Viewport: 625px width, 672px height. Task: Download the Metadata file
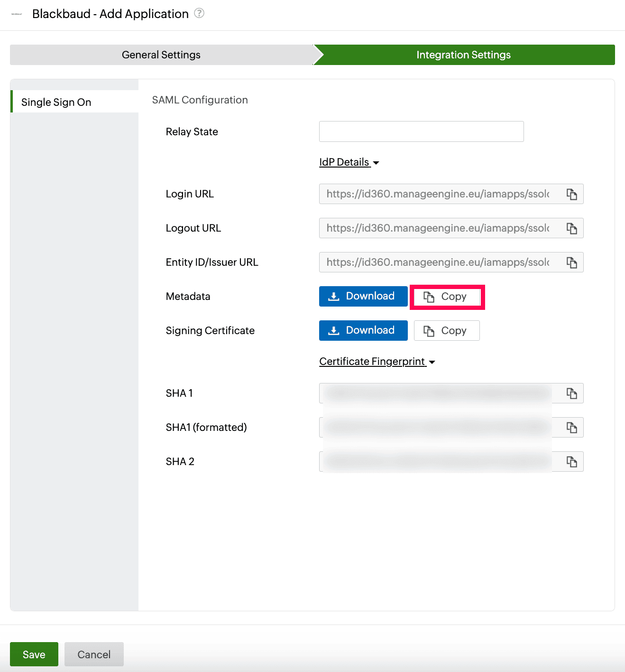pos(363,296)
